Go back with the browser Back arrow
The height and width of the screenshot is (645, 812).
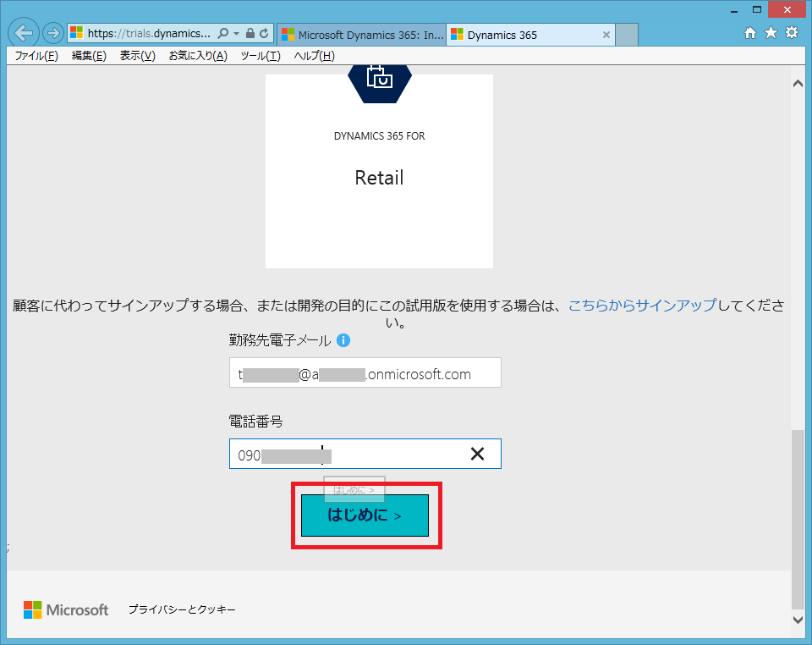24,33
